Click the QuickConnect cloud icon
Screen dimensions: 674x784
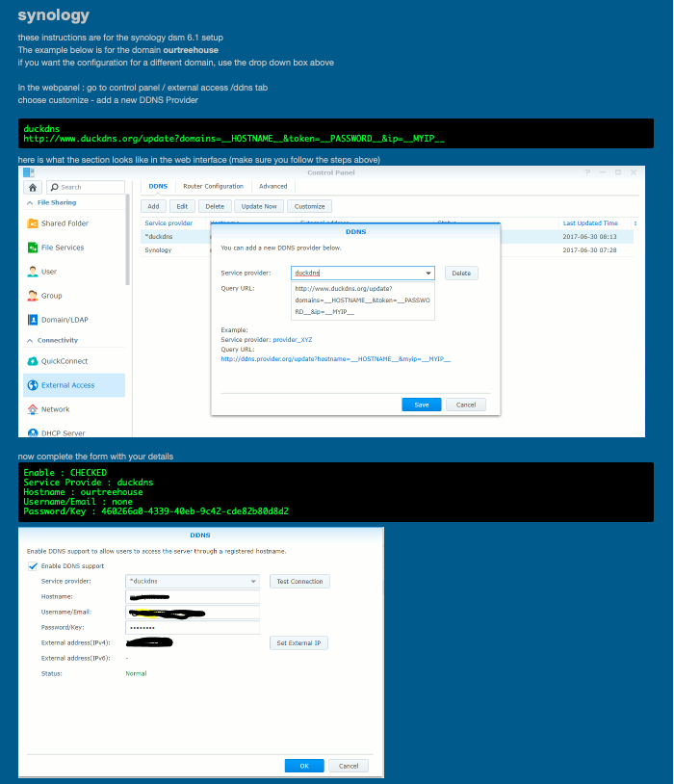32,361
